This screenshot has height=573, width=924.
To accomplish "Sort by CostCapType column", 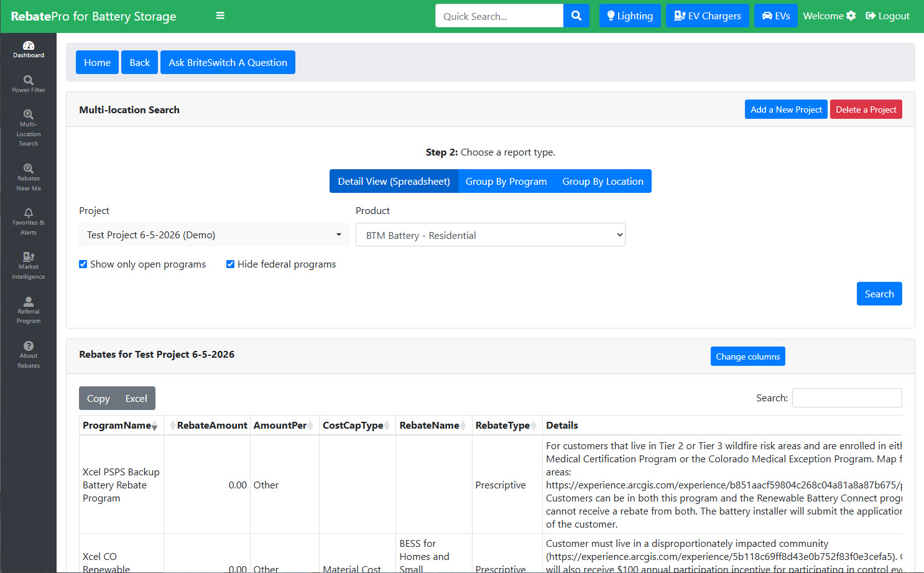I will click(x=358, y=426).
